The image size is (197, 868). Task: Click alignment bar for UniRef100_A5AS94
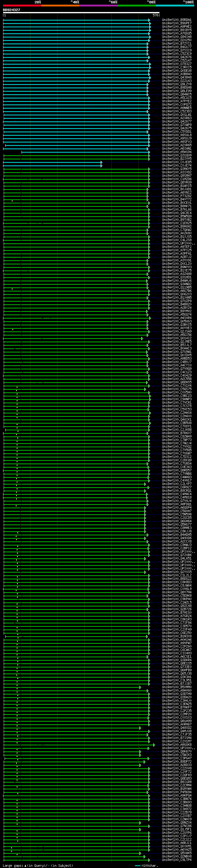[86, 152]
